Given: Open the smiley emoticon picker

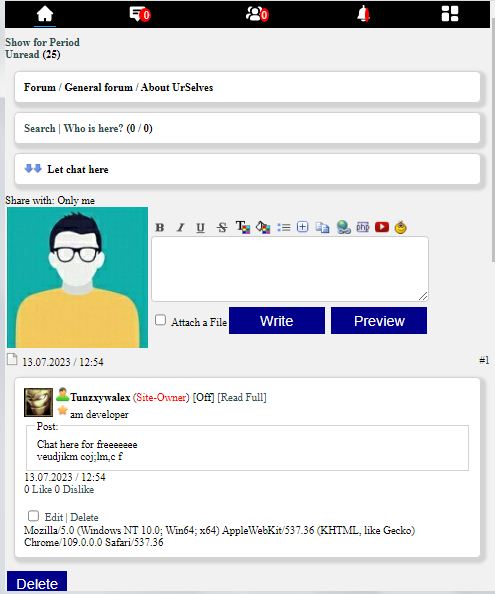Looking at the screenshot, I should 400,227.
